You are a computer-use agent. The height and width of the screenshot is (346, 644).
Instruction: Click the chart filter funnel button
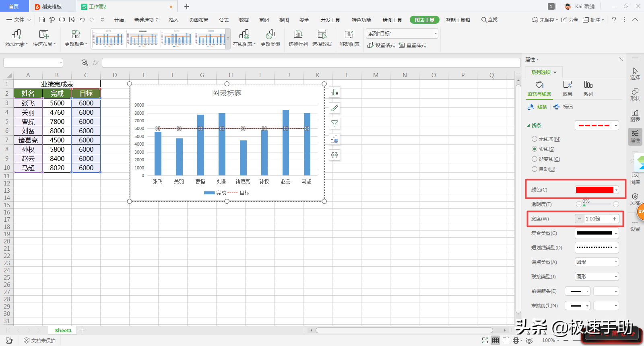pos(334,124)
